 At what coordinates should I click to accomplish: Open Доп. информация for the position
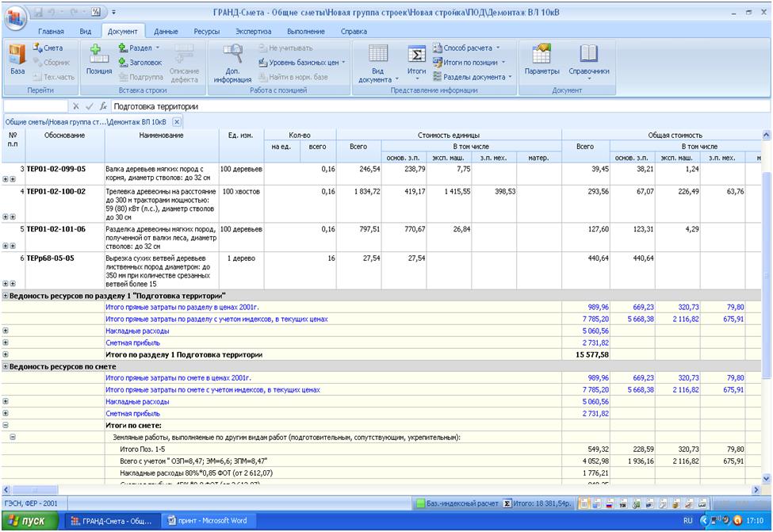(232, 59)
